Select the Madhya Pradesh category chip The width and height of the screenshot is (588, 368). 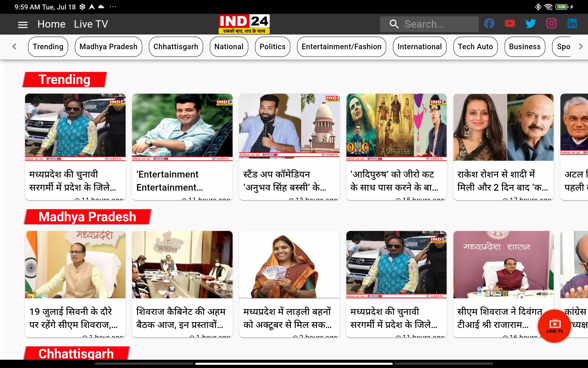pos(108,47)
